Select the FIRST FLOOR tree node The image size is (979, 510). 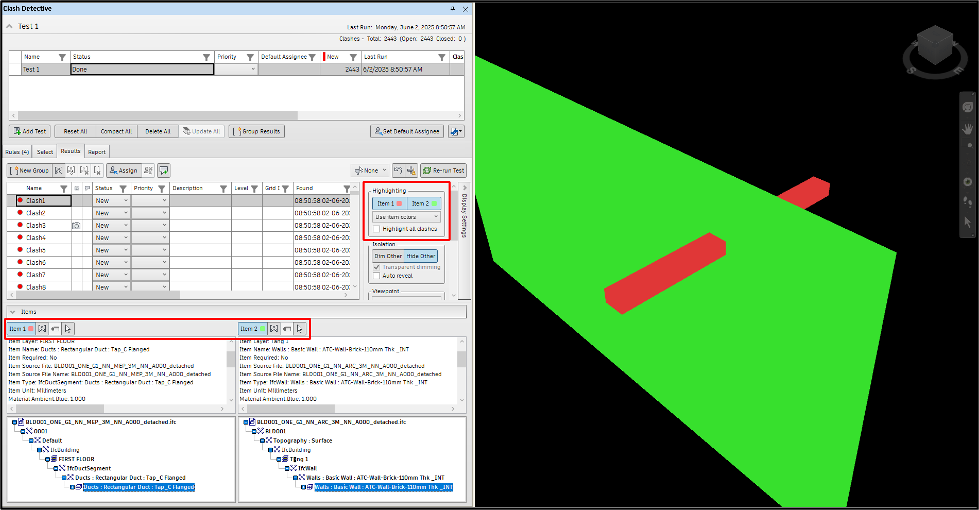click(76, 459)
